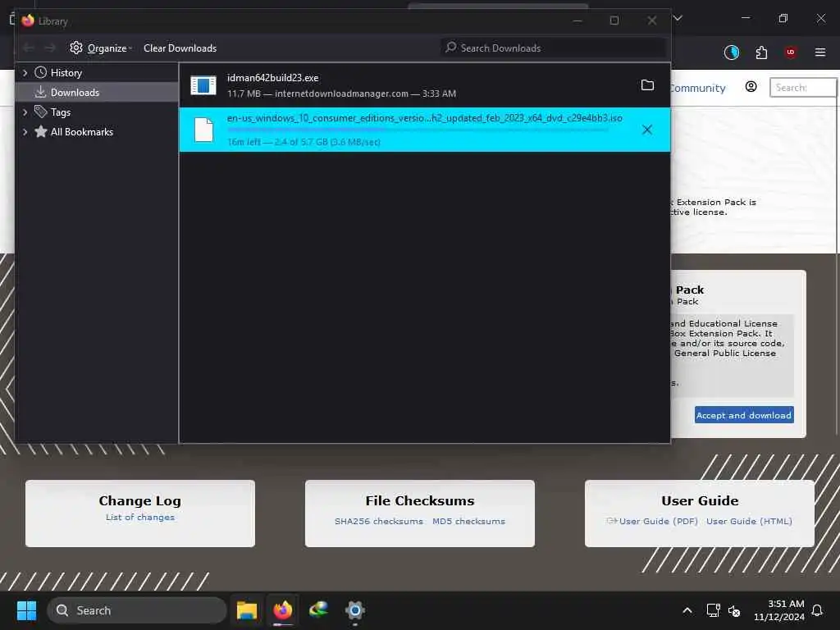
Task: Switch to Firefox on the taskbar
Action: (x=283, y=610)
